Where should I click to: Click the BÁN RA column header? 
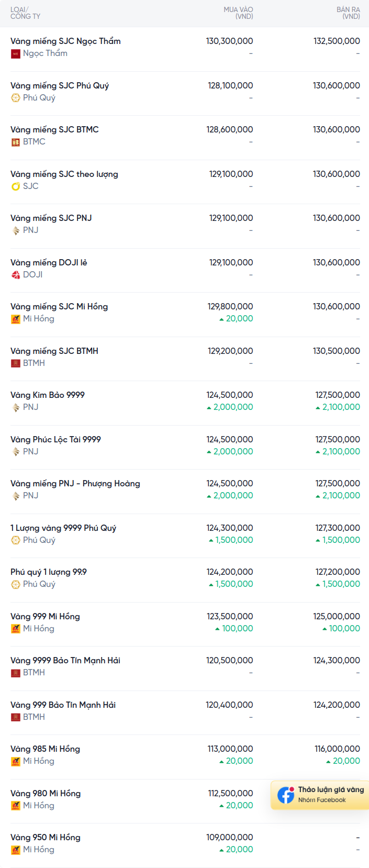(348, 13)
